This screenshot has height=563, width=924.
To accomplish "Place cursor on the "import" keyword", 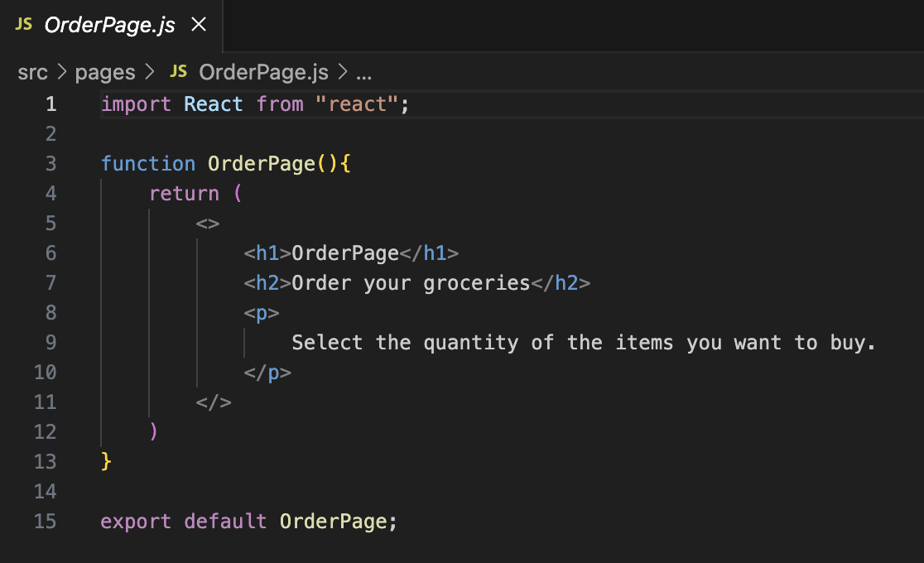I will pos(135,103).
